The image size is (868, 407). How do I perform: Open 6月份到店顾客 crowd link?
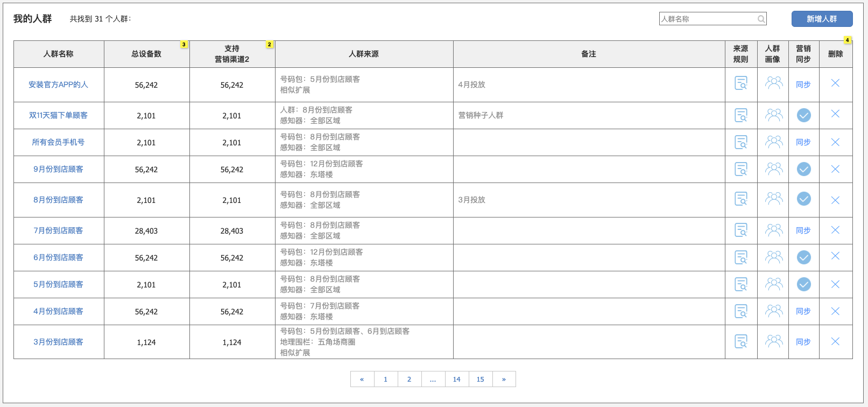58,257
